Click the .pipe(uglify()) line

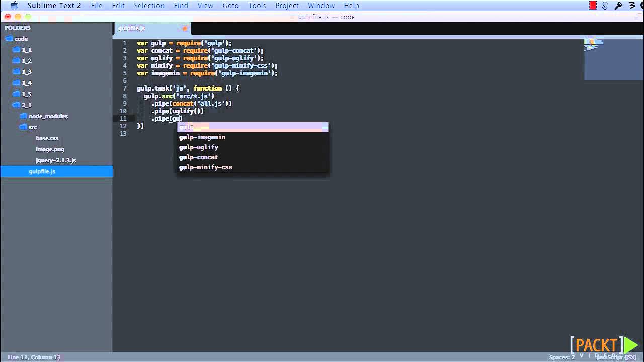click(x=178, y=111)
